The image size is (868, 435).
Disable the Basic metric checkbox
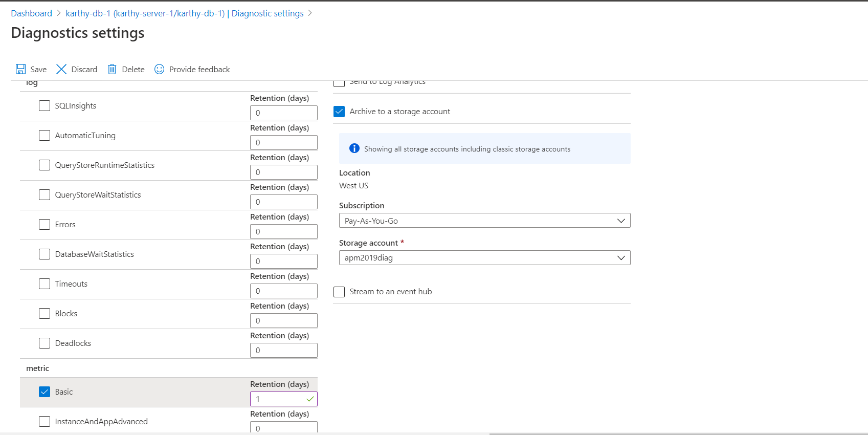(x=44, y=392)
